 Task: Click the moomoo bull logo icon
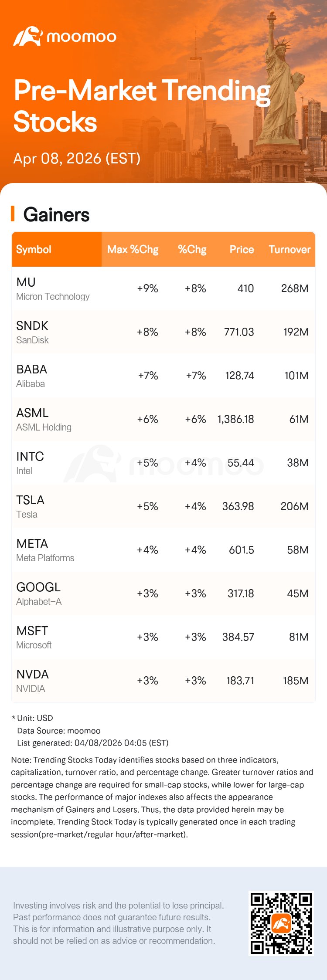(x=27, y=36)
